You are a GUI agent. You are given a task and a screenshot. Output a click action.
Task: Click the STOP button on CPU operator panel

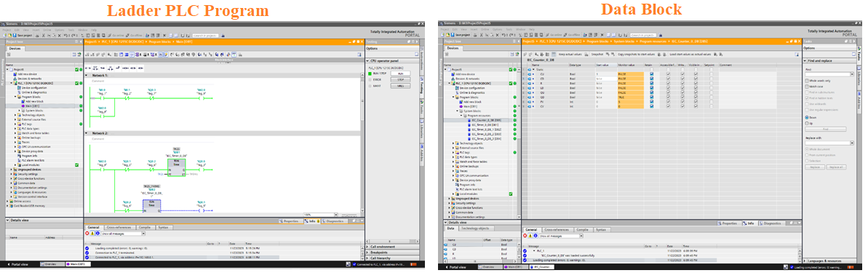pos(399,80)
